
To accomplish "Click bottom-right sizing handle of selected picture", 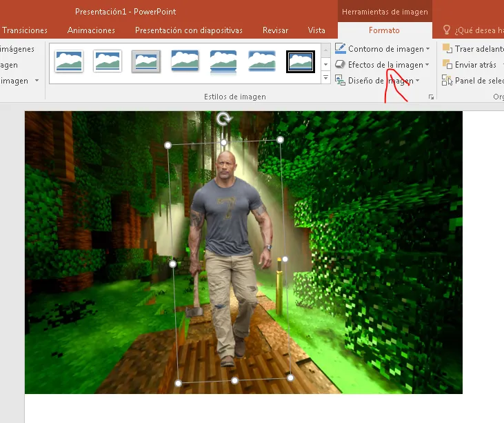I will 290,377.
